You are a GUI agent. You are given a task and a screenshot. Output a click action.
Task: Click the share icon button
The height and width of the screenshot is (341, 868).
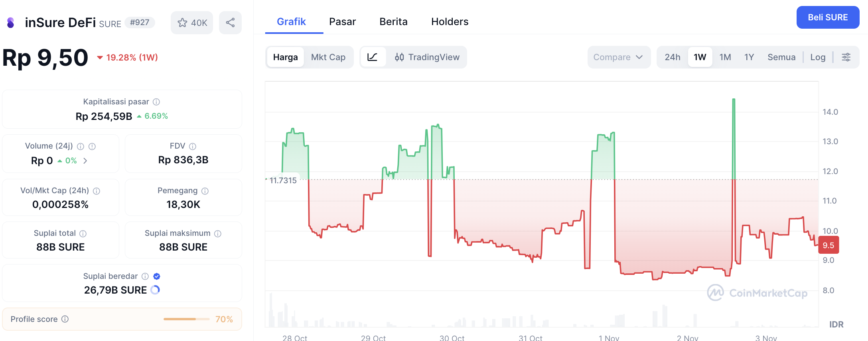[230, 23]
